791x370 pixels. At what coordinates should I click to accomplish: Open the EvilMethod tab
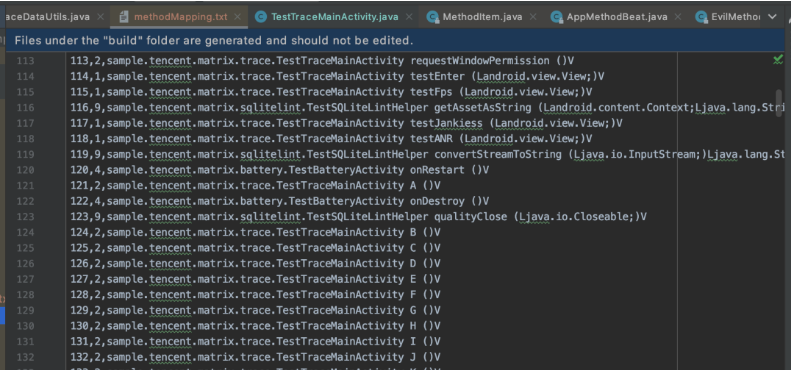(735, 17)
